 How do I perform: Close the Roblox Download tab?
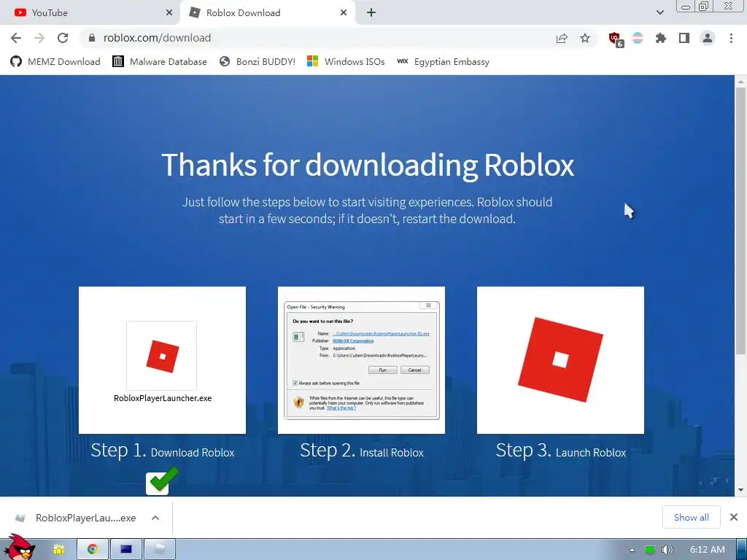click(344, 13)
